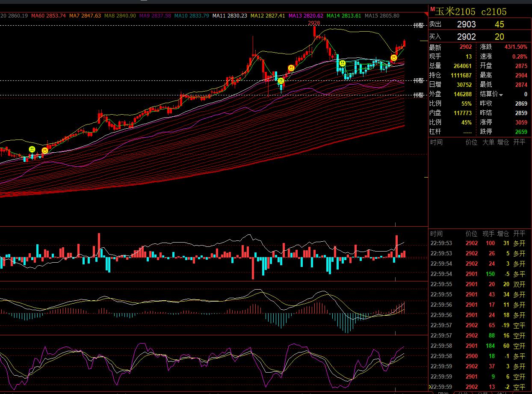Viewport: 532px width, 394px height.
Task: Click the 持仓 value 1111687
Action: point(461,75)
